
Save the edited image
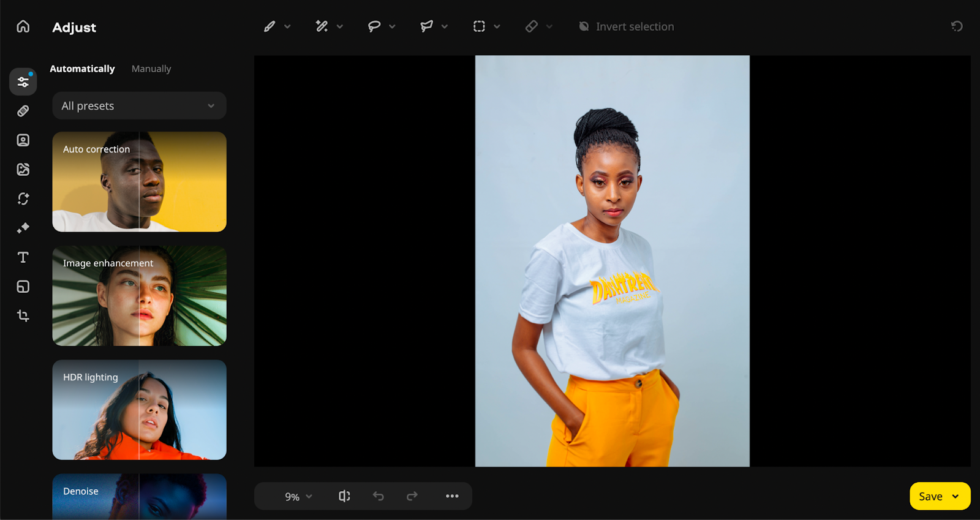click(x=930, y=496)
